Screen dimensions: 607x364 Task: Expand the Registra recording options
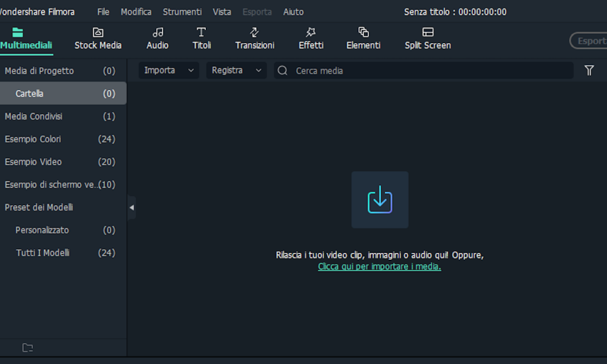point(236,70)
